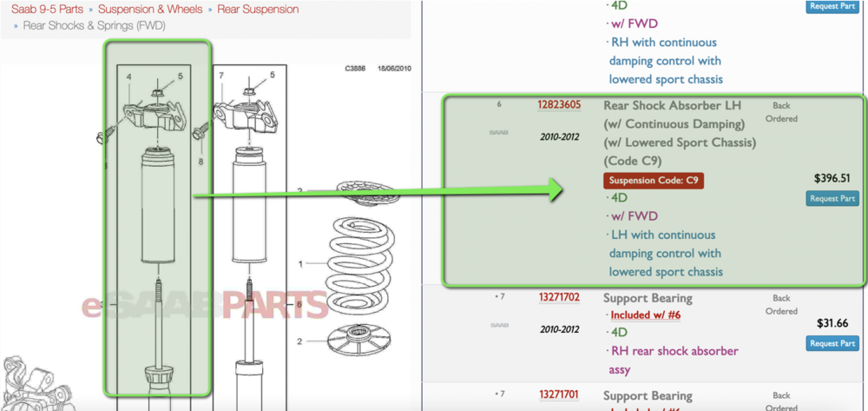Click 'RH rear shock absorber assy' text

[674, 360]
